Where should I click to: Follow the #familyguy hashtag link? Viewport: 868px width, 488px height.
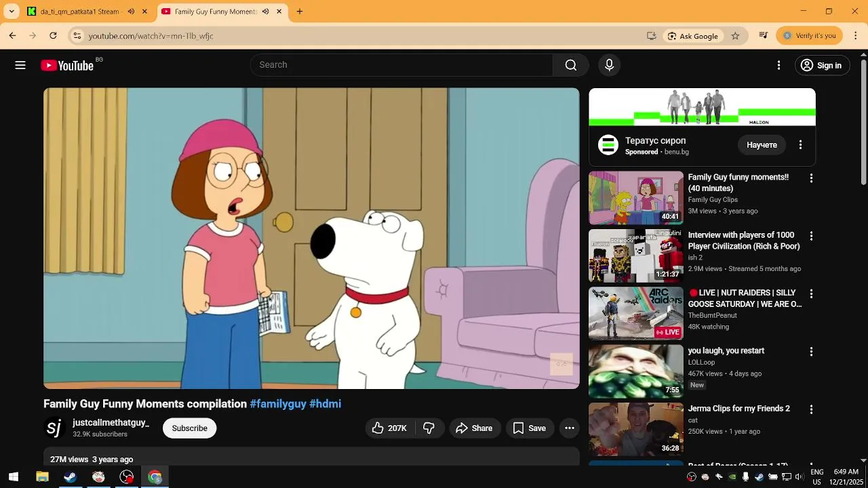[278, 404]
